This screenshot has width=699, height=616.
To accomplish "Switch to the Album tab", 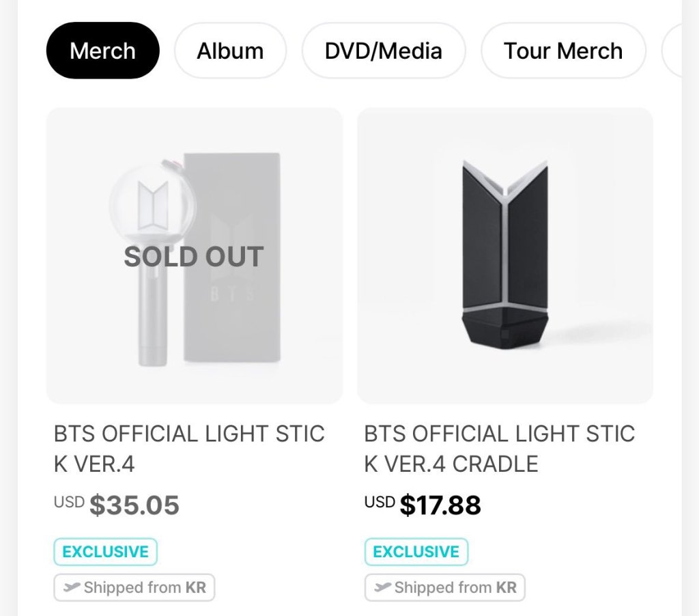I will 230,51.
